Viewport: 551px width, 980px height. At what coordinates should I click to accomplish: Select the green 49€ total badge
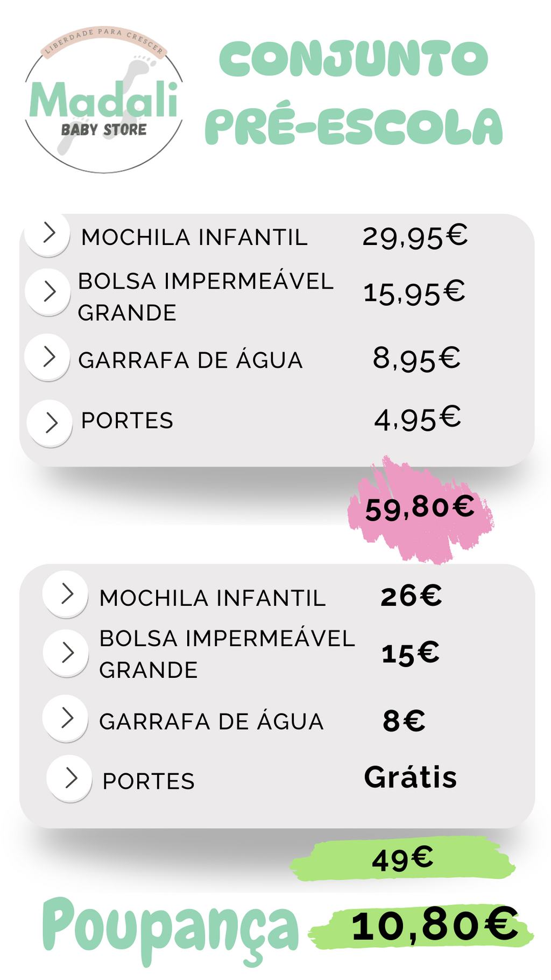402,859
